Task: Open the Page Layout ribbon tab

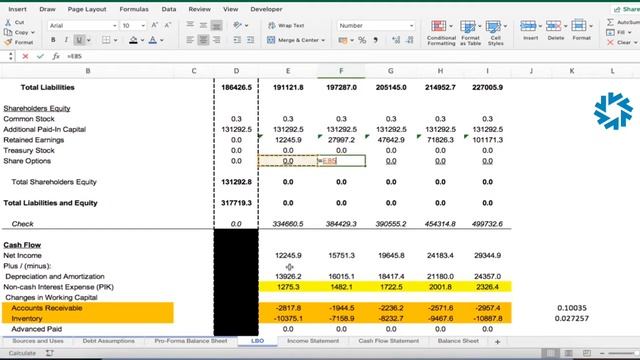Action: pyautogui.click(x=87, y=9)
